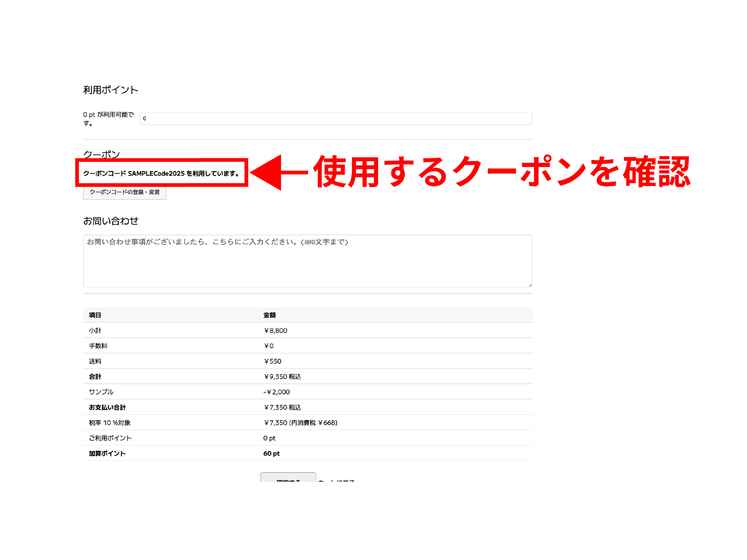Focus the お問い合わせ inquiry text area
The width and height of the screenshot is (747, 560).
[x=307, y=261]
